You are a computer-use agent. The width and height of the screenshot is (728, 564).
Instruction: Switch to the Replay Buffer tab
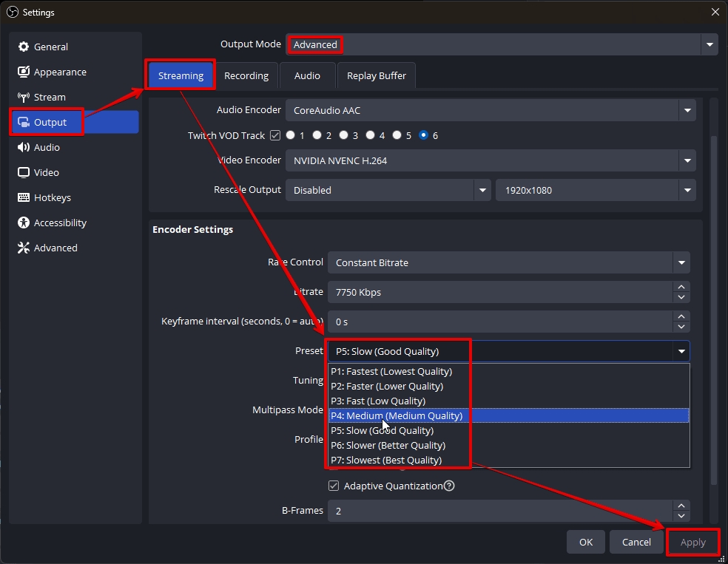tap(377, 75)
